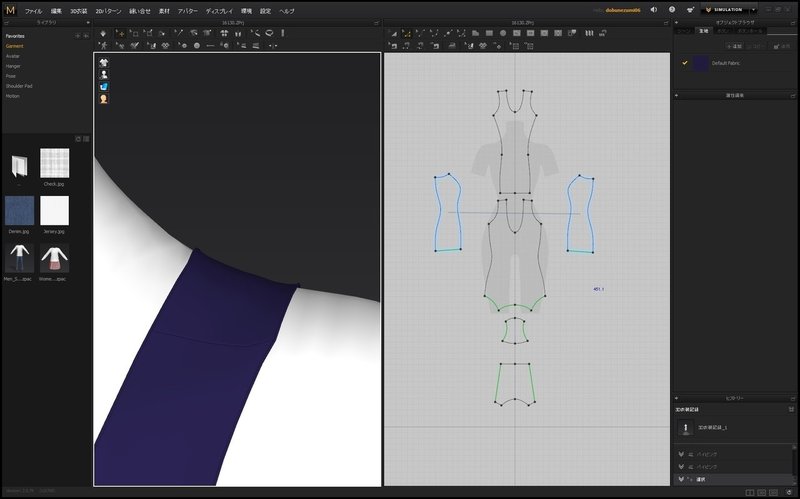Click the blue 3D environment display icon
Viewport: 800px width, 499px height.
click(x=104, y=86)
